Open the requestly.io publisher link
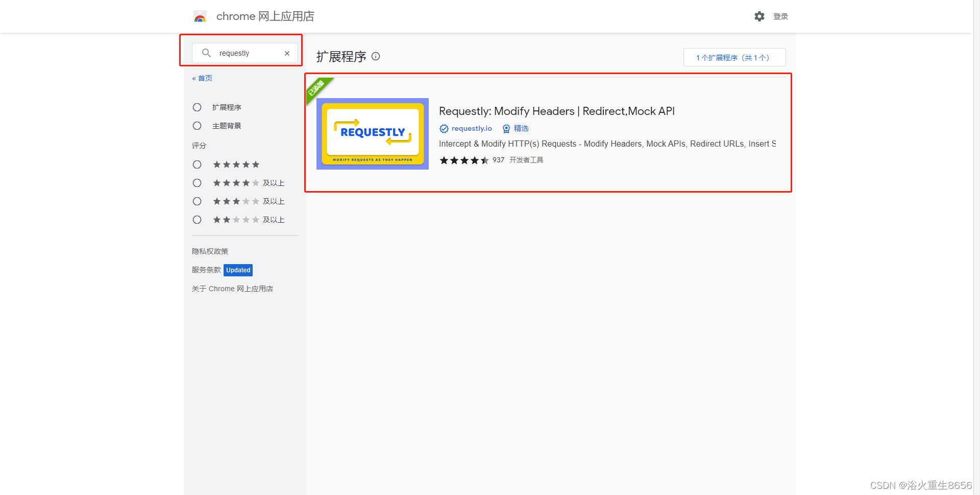Screen dimensions: 980x495 click(472, 129)
